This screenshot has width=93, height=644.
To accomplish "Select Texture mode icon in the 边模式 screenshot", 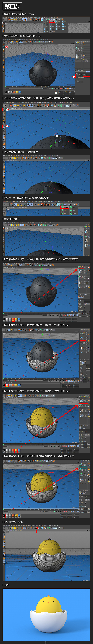I will [x=4, y=117].
